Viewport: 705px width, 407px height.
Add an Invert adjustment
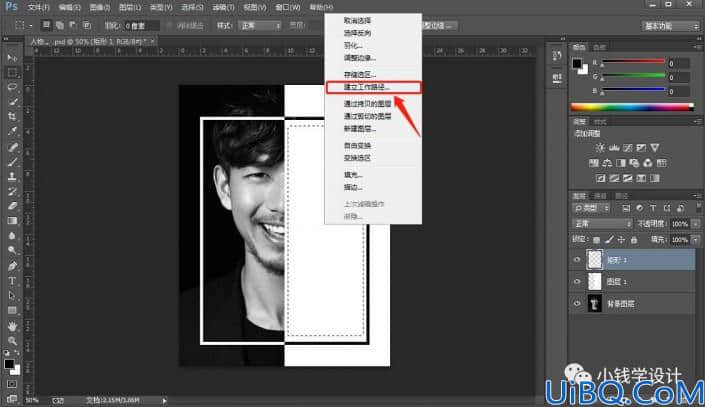click(600, 179)
